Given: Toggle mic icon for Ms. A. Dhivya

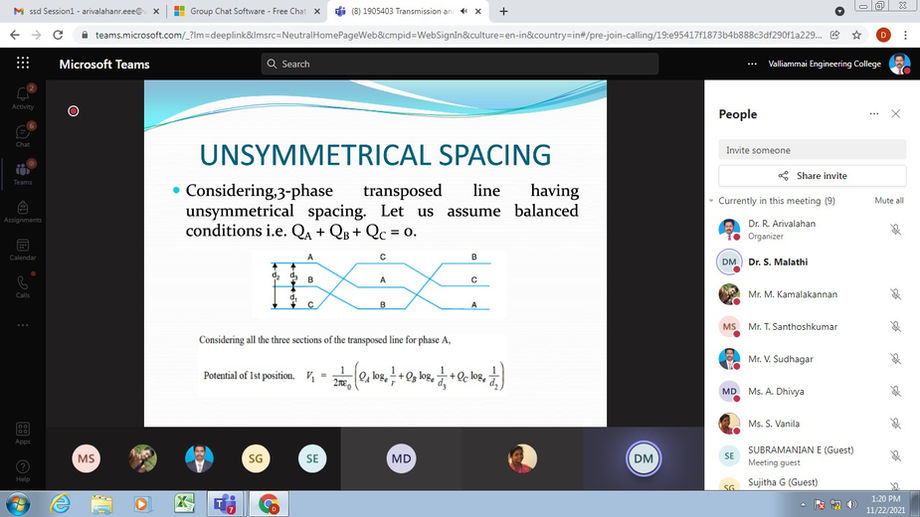Looking at the screenshot, I should click(895, 391).
